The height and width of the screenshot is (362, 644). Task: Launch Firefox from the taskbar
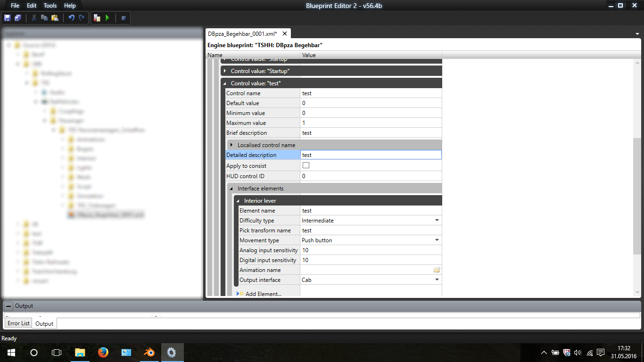pyautogui.click(x=103, y=352)
